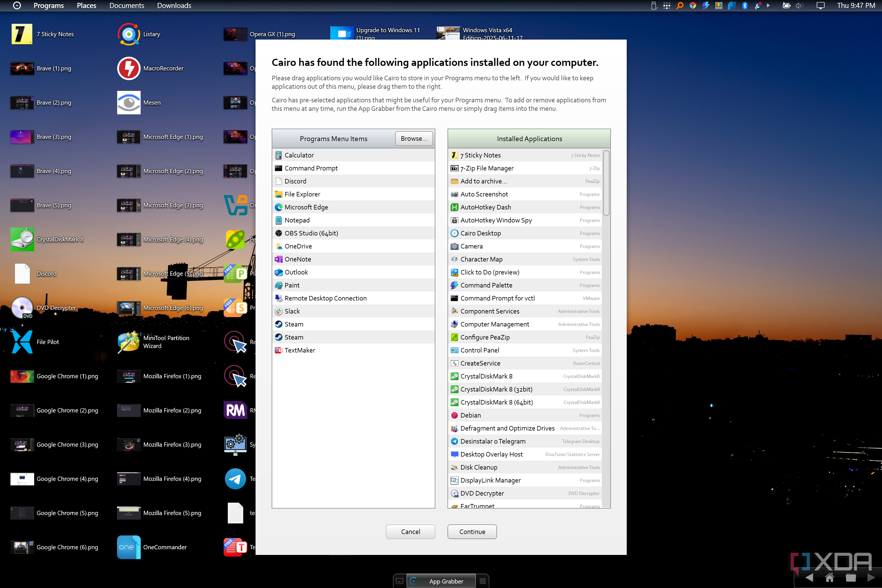Select Command Prompt in Programs Menu Items
This screenshot has height=588, width=882.
(x=353, y=168)
